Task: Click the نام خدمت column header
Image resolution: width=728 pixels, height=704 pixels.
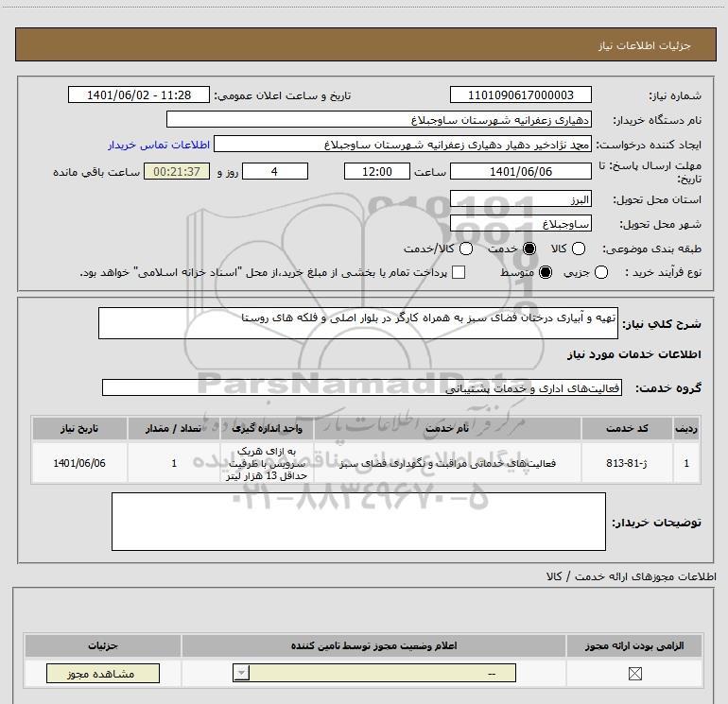Action: pyautogui.click(x=447, y=428)
